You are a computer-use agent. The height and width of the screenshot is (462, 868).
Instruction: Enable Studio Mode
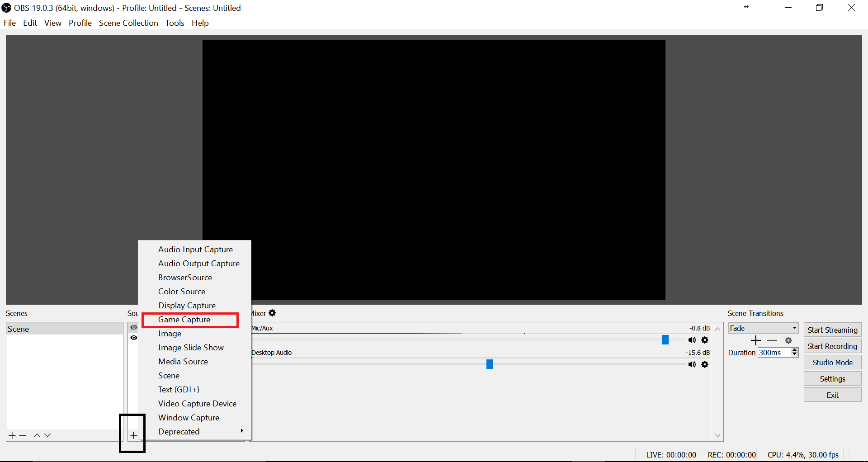(832, 363)
